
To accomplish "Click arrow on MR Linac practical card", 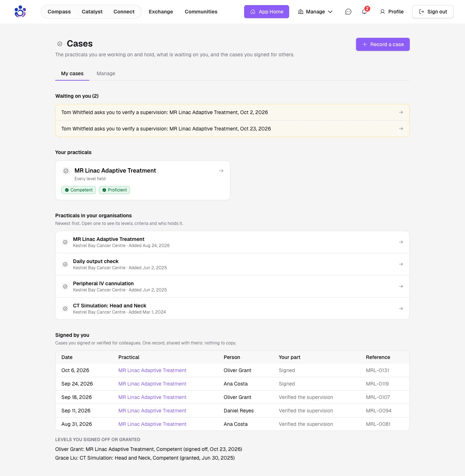I will pos(221,171).
